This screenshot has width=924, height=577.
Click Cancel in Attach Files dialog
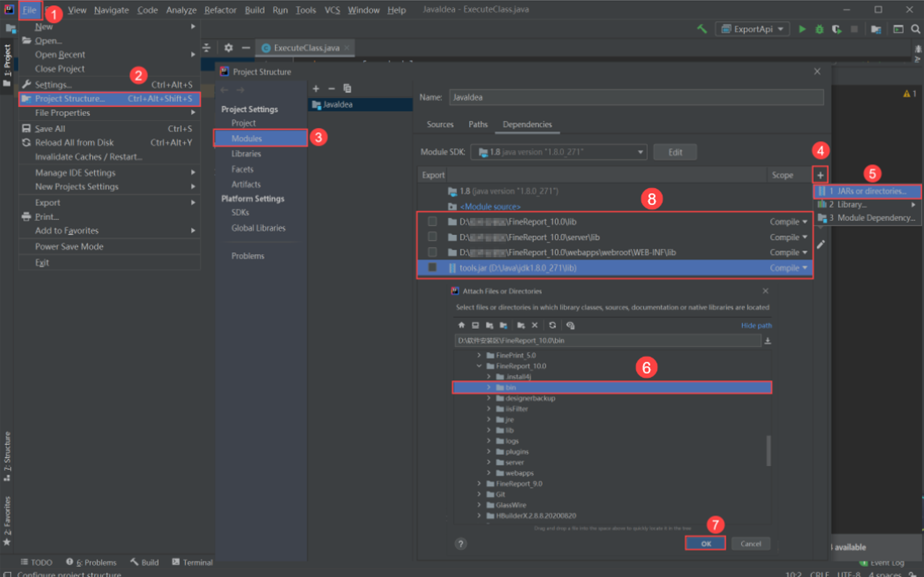[x=750, y=543]
